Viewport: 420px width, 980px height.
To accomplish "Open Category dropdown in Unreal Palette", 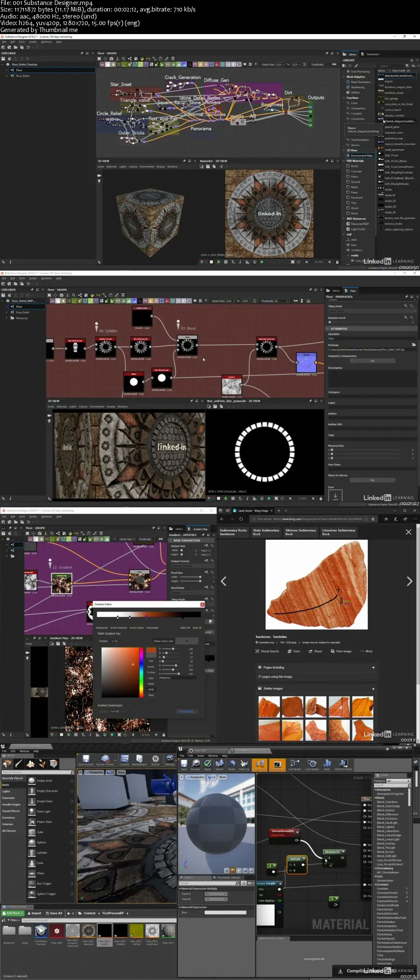I will click(398, 781).
